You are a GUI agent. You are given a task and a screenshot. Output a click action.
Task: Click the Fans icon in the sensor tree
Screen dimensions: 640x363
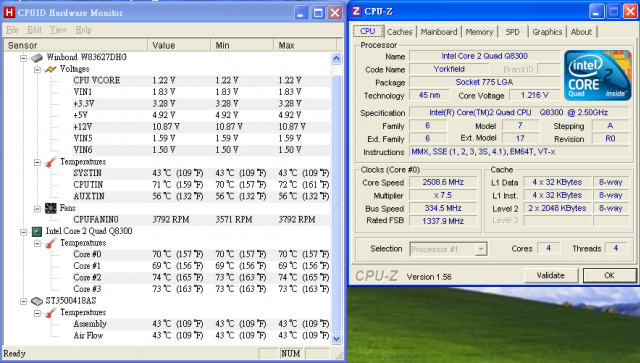point(51,208)
